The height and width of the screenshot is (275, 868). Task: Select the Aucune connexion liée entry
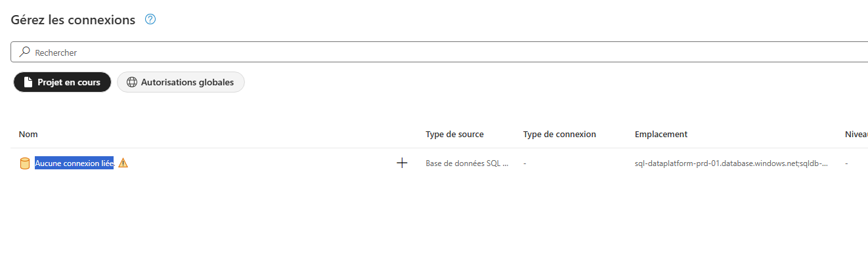[74, 163]
